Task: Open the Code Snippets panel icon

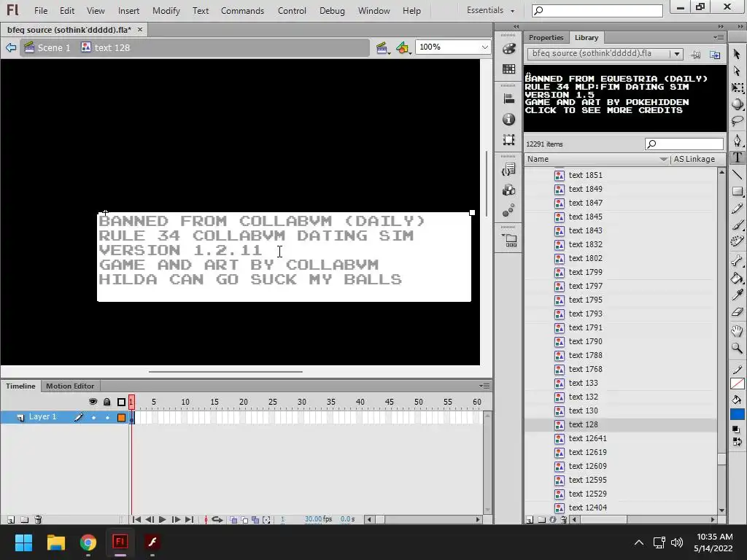Action: click(508, 169)
